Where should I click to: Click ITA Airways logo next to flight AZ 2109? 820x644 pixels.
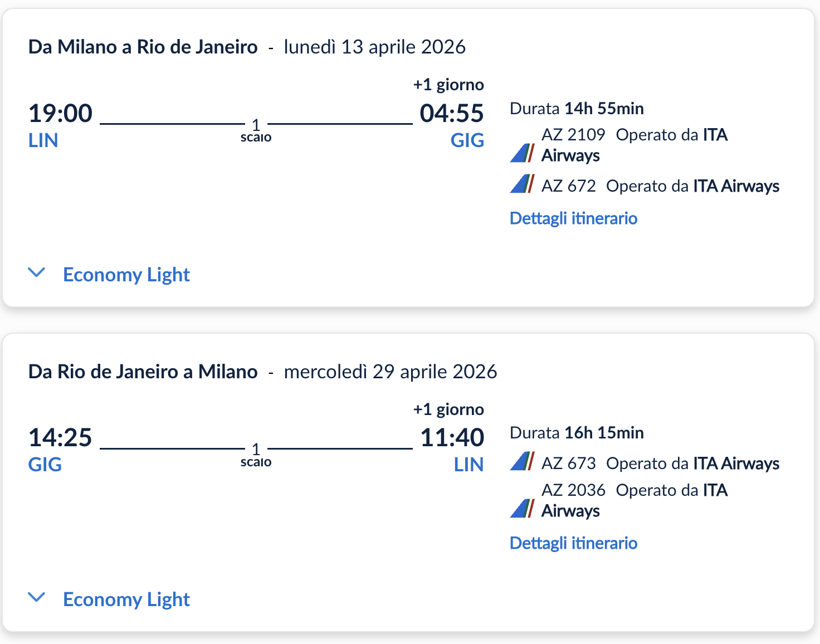coord(523,152)
